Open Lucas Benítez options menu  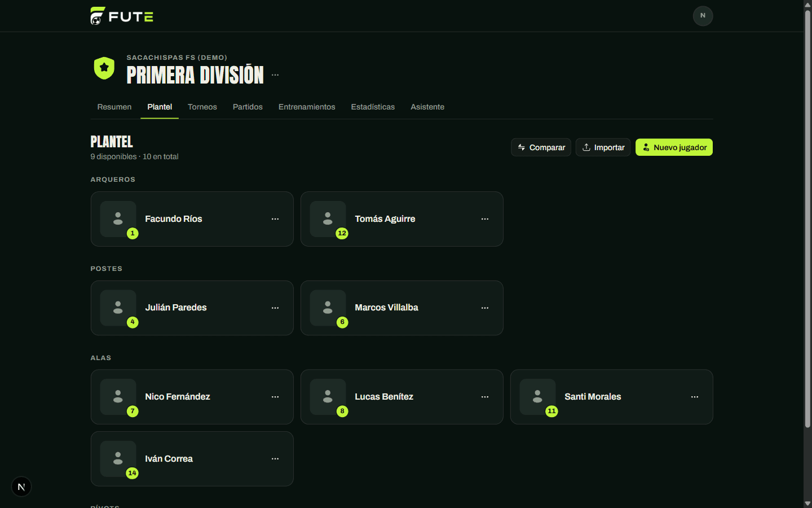485,397
